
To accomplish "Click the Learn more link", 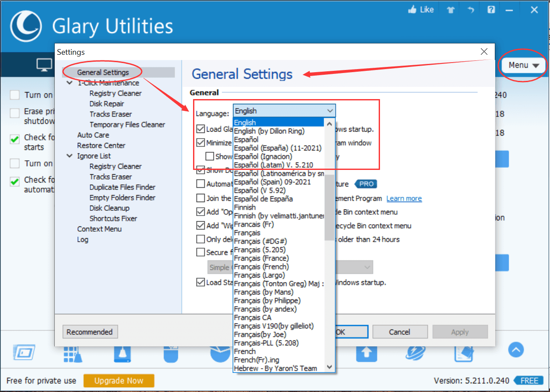I will 404,199.
